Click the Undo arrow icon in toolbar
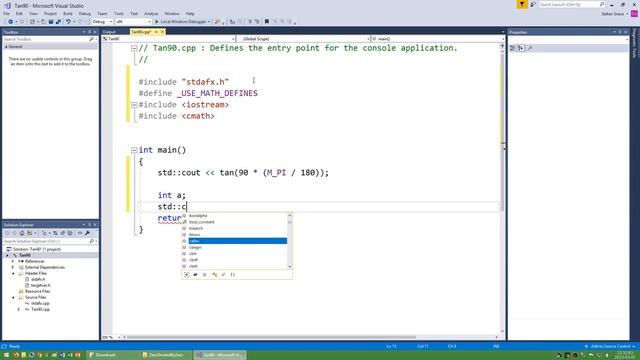The width and height of the screenshot is (640, 360). coord(68,22)
